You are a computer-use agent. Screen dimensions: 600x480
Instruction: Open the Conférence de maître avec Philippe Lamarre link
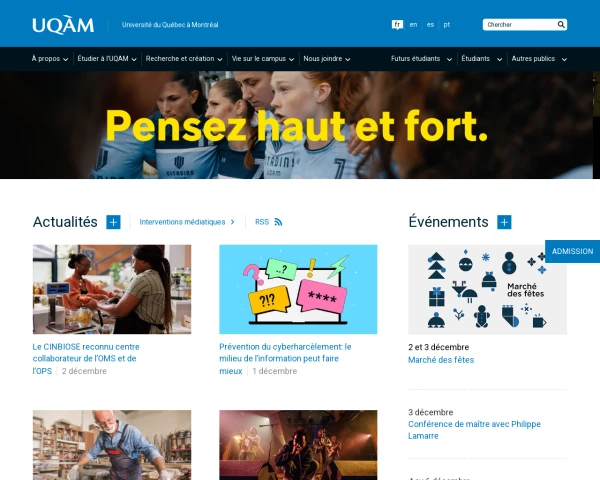pyautogui.click(x=474, y=430)
